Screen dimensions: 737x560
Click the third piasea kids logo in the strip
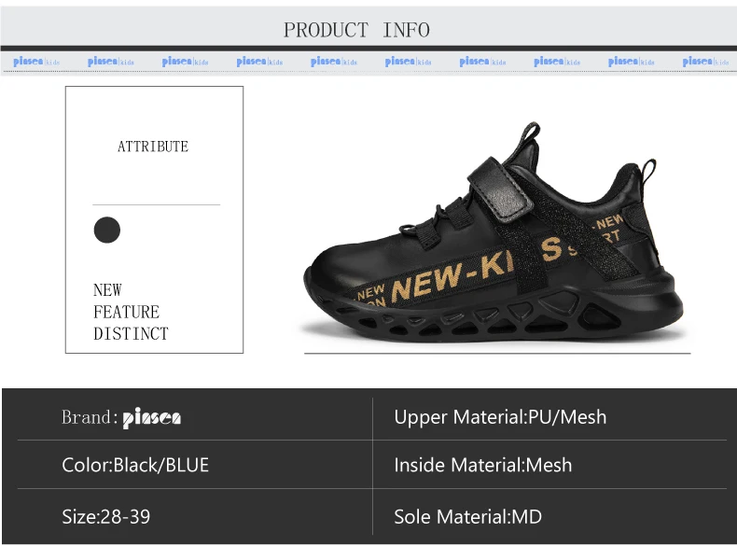pyautogui.click(x=186, y=61)
